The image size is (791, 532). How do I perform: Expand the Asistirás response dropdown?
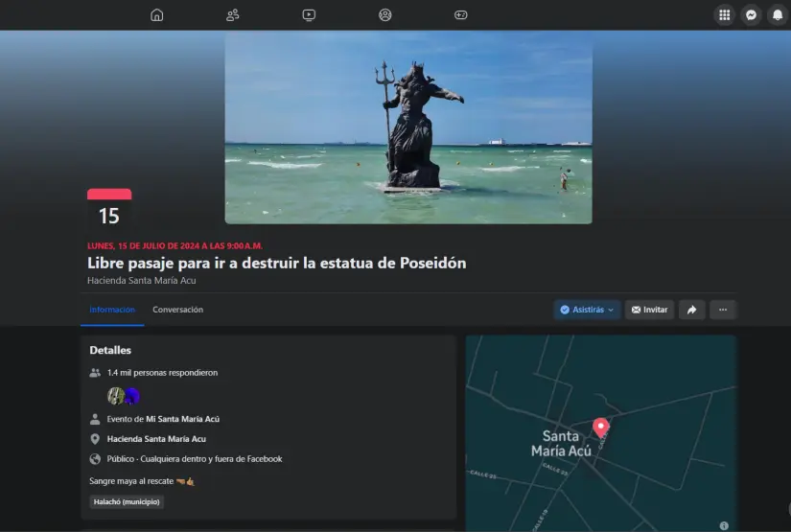(587, 310)
